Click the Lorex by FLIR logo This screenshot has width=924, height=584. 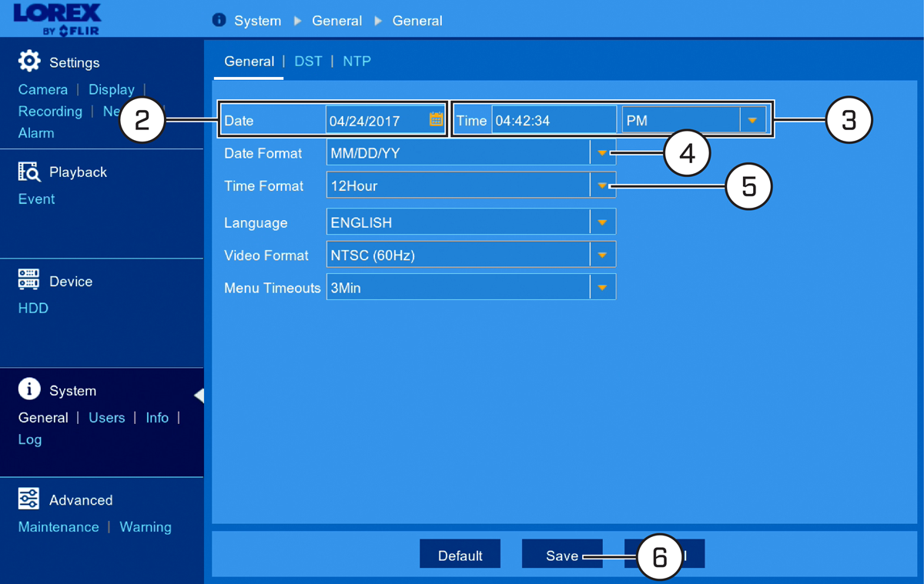(x=57, y=19)
